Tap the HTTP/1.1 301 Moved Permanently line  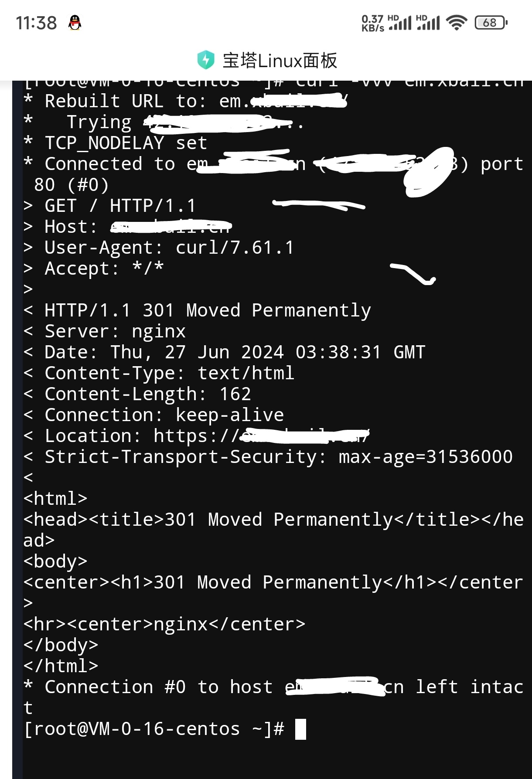pyautogui.click(x=197, y=310)
